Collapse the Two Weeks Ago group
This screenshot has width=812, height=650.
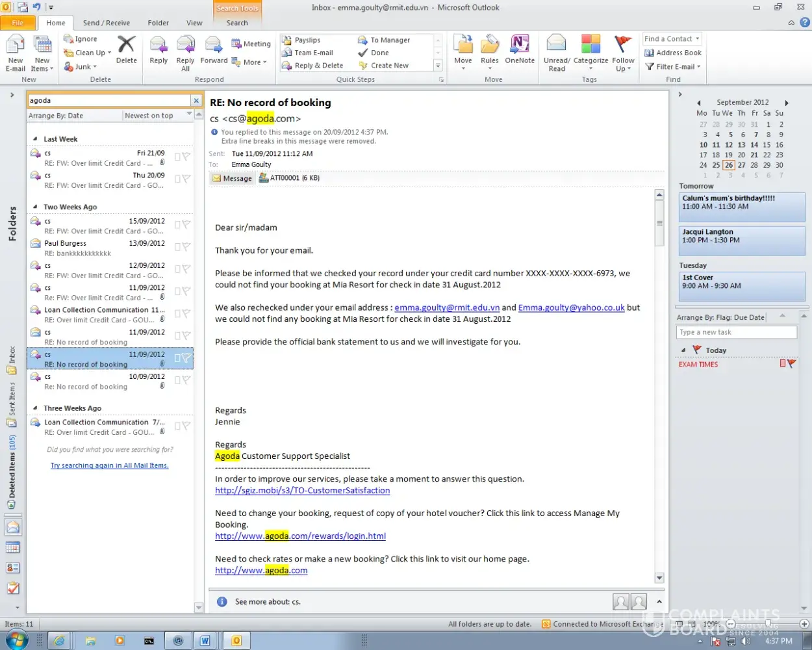click(36, 207)
